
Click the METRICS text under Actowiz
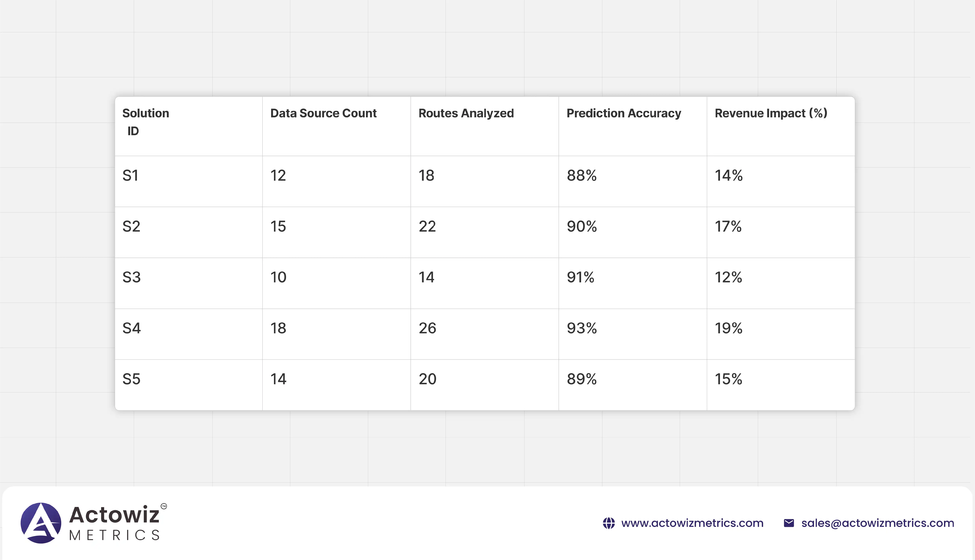114,535
